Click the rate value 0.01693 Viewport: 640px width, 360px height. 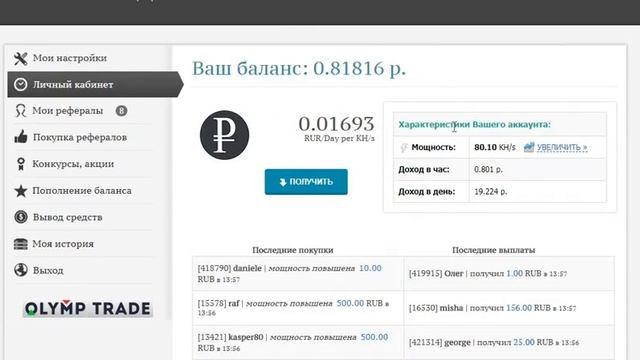tap(336, 124)
